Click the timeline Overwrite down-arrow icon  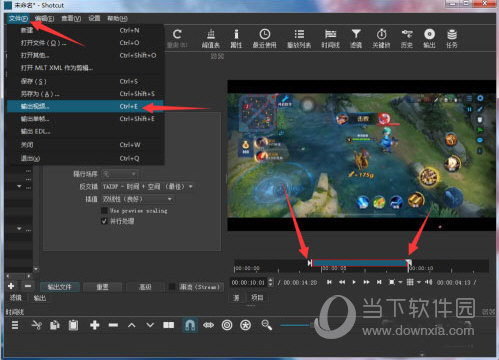pos(150,325)
